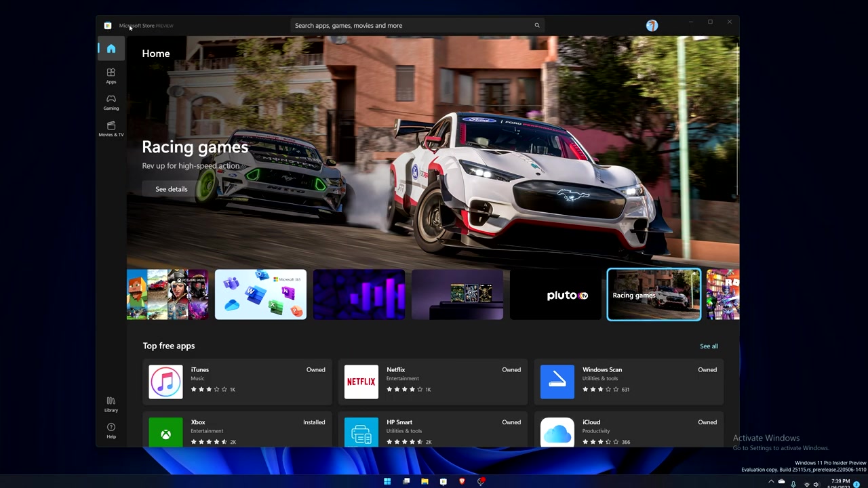The height and width of the screenshot is (488, 868).
Task: Click the Windows Scan app title
Action: coord(602,370)
